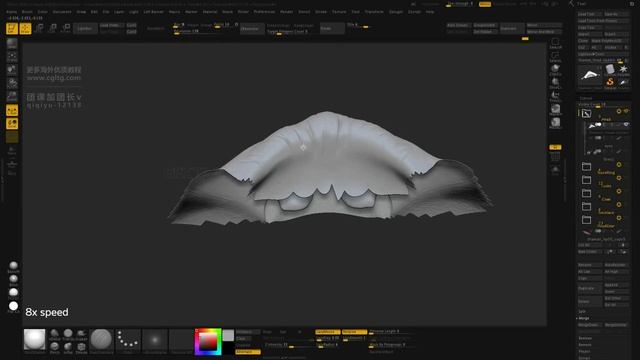640x360 pixels.
Task: Open the Brush menu
Action: (27, 12)
